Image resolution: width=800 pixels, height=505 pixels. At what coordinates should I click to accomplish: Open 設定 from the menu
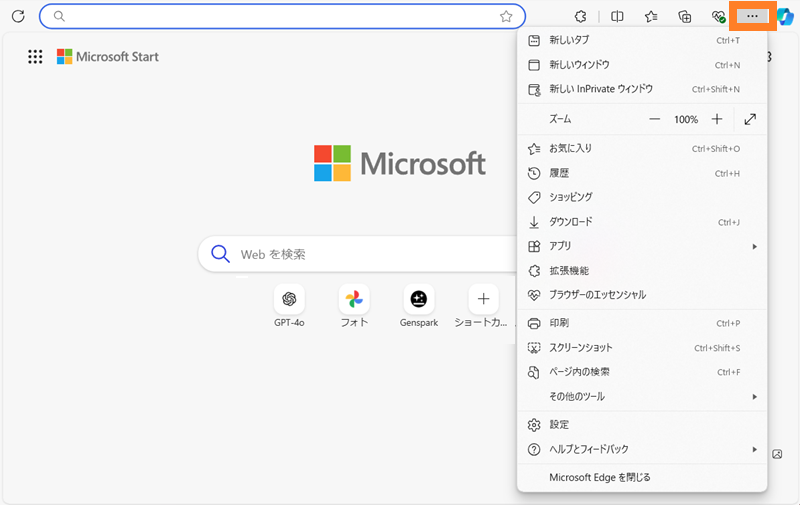[642, 424]
